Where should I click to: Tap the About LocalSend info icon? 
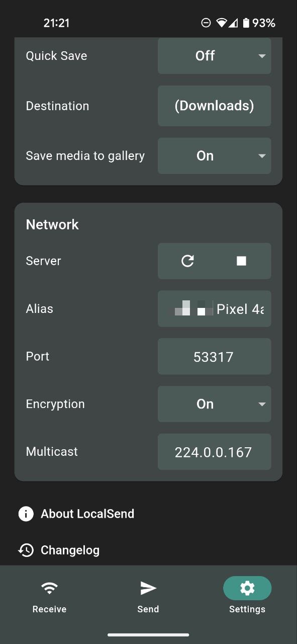(x=25, y=514)
